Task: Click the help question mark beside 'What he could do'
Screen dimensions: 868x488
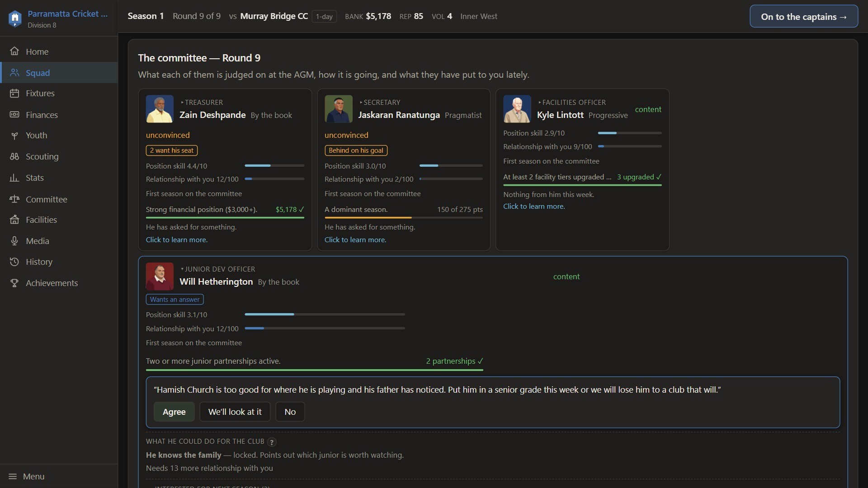Action: pos(272,442)
